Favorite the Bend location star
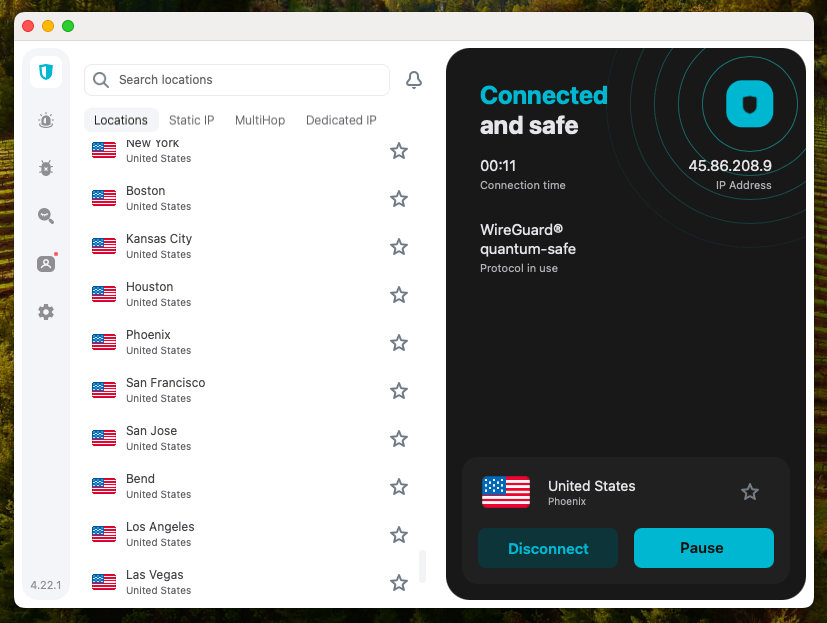This screenshot has width=827, height=623. (399, 487)
